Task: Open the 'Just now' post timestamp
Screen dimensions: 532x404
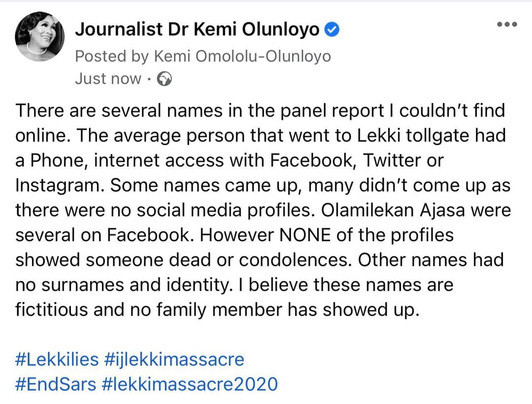Action: pyautogui.click(x=107, y=79)
